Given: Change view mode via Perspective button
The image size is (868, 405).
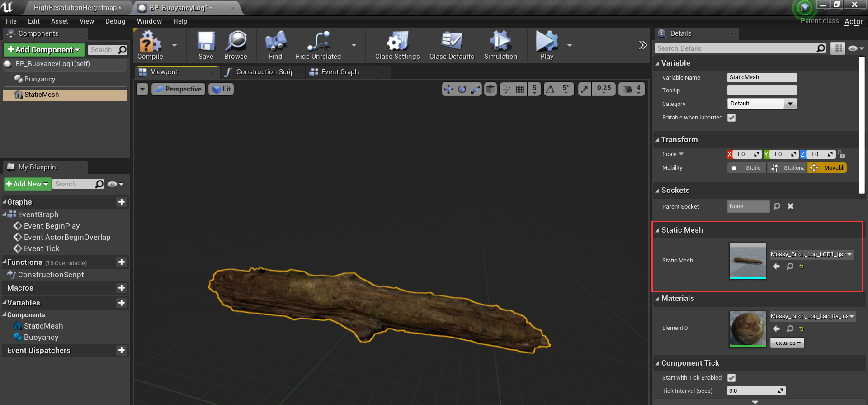Looking at the screenshot, I should 178,89.
